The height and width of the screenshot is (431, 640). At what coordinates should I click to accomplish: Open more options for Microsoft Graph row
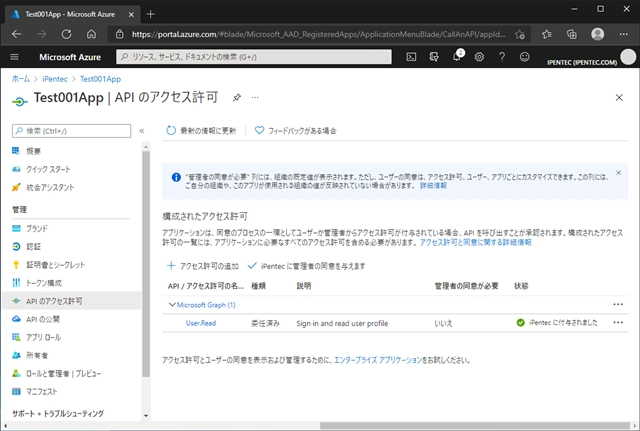(618, 304)
